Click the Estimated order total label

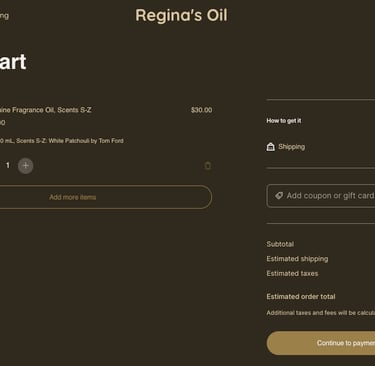[301, 296]
